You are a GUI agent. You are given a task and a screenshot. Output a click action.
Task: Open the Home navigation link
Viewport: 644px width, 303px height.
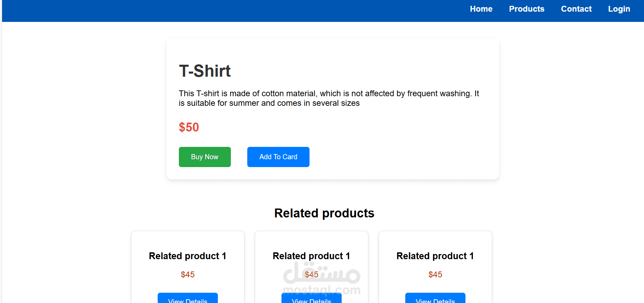481,9
